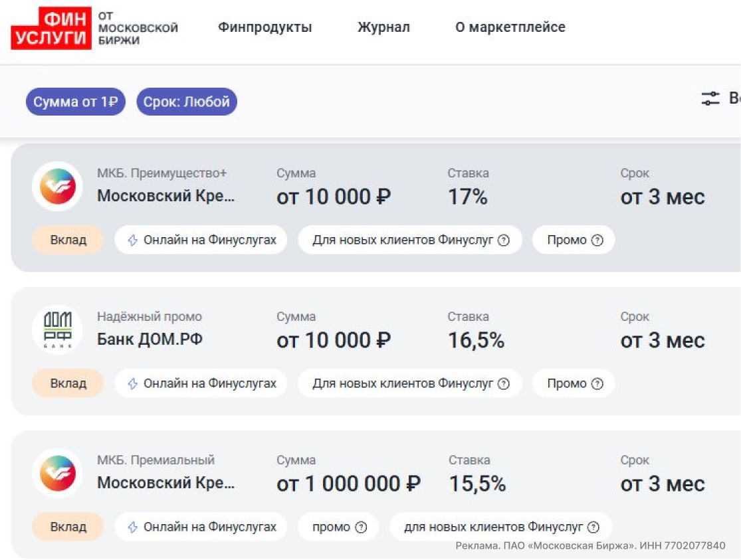
Task: Click the Финуслуги logo
Action: tap(51, 28)
